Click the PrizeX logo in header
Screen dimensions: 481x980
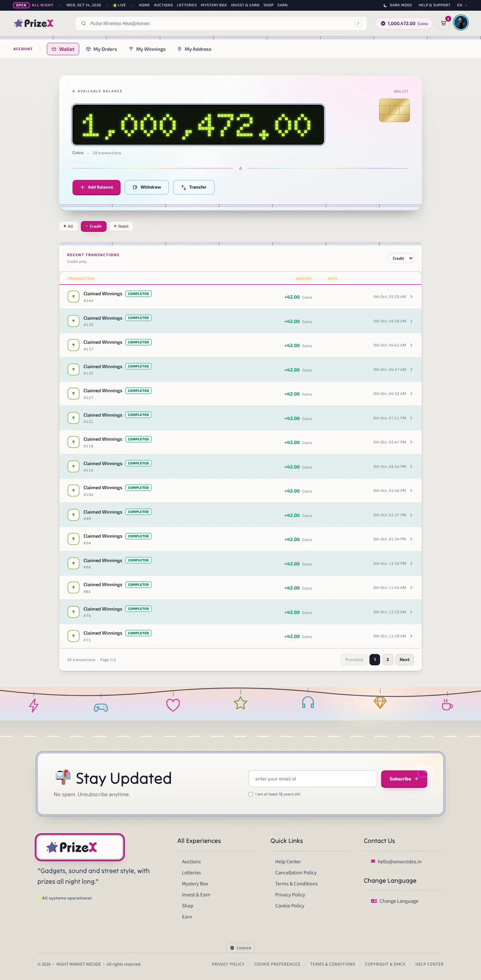33,23
